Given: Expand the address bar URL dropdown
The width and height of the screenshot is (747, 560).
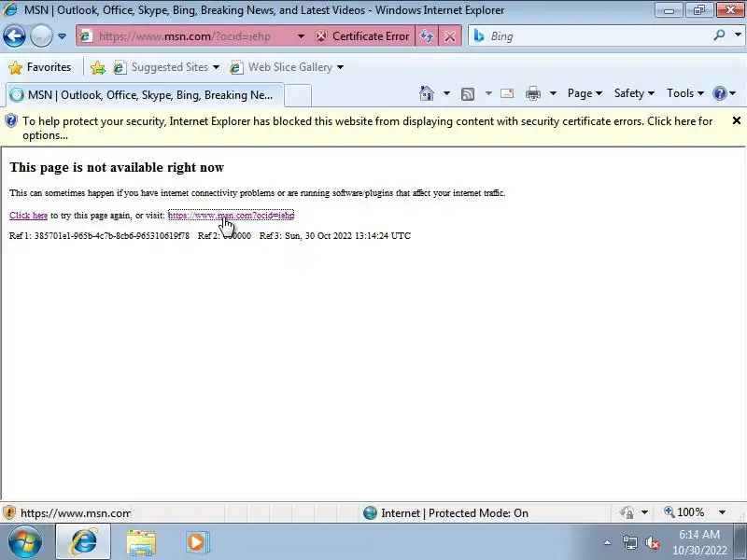Looking at the screenshot, I should 301,36.
